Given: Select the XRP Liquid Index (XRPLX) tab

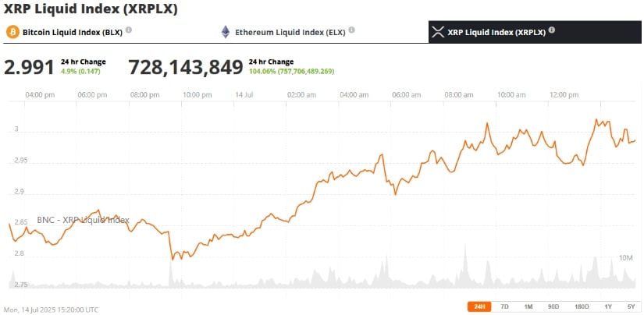Looking at the screenshot, I should point(535,32).
